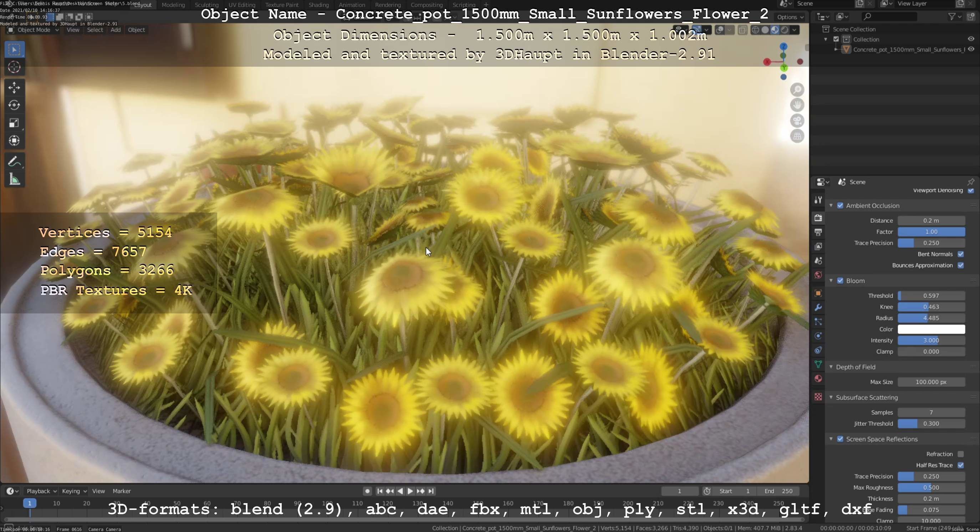Expand the Concrete_pot object tree arrow
980x532 pixels.
click(x=836, y=50)
